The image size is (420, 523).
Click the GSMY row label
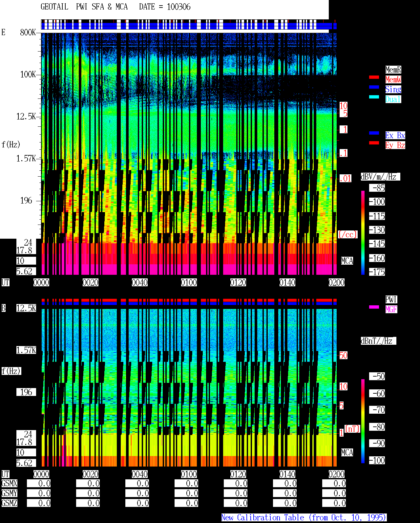point(10,493)
